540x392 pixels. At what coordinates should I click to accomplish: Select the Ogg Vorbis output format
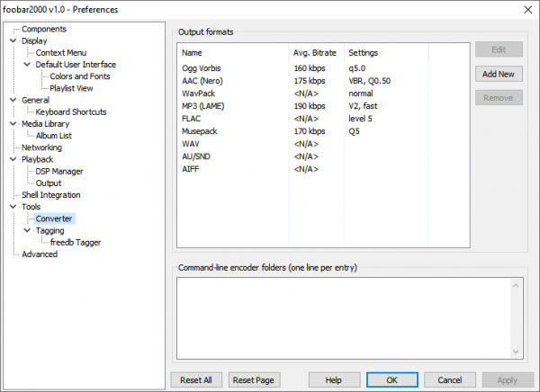pyautogui.click(x=202, y=67)
